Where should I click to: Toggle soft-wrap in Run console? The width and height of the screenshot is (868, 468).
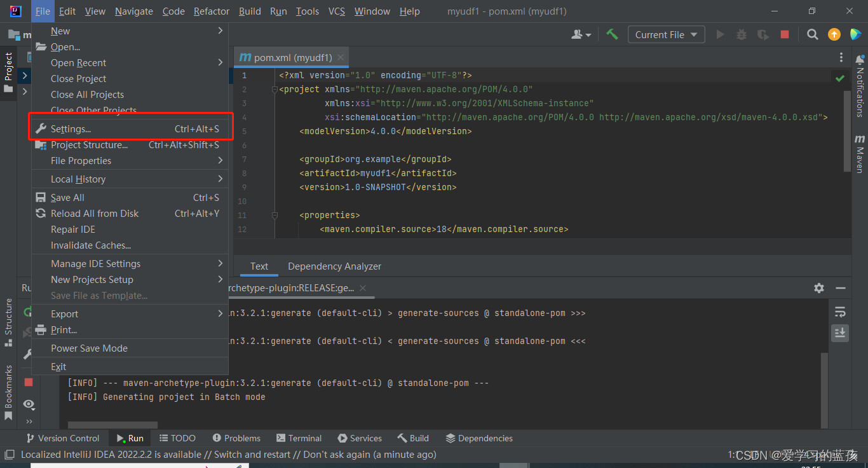coord(840,312)
